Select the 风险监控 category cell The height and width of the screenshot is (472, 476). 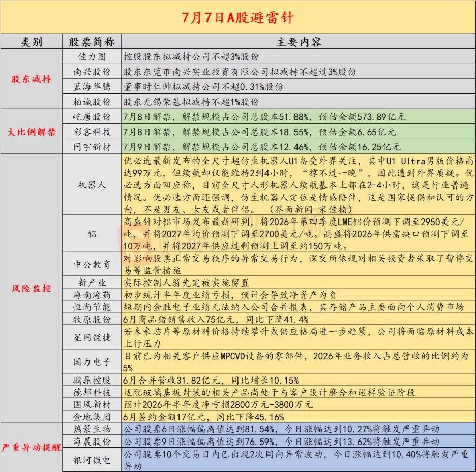click(x=31, y=288)
